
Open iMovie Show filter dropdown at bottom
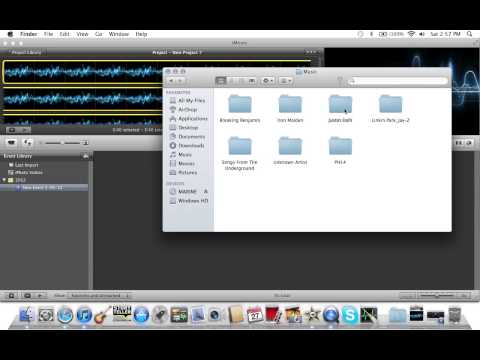[x=100, y=295]
